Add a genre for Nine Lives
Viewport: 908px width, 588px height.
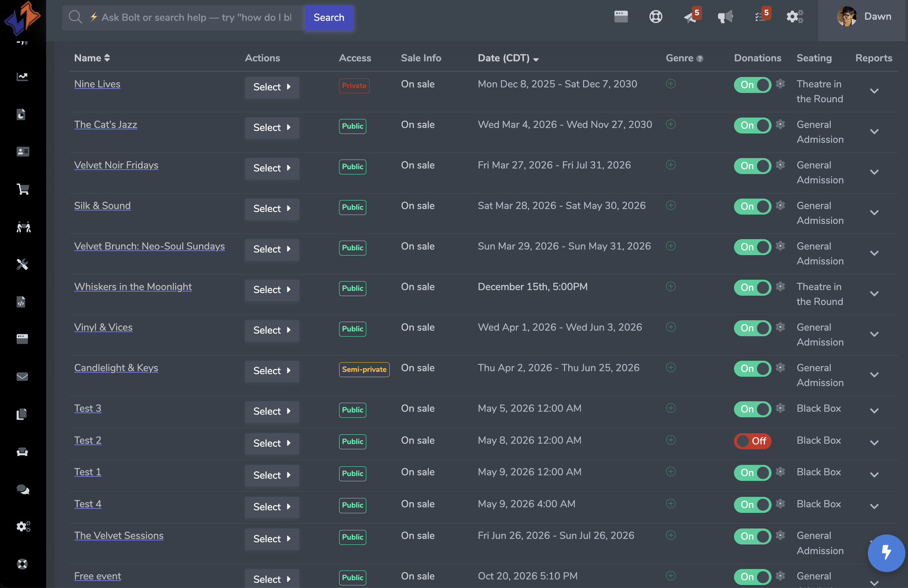pos(671,84)
